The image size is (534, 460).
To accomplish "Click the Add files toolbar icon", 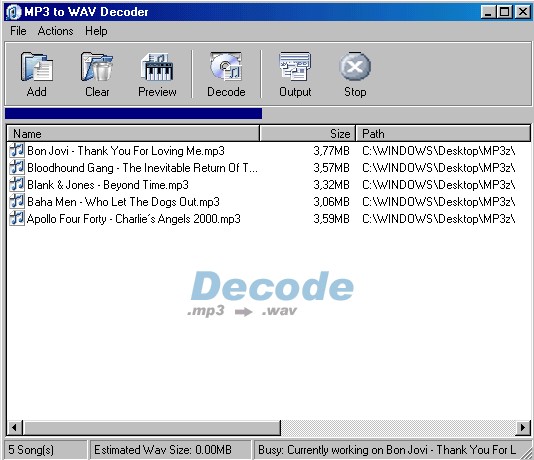I will [36, 67].
